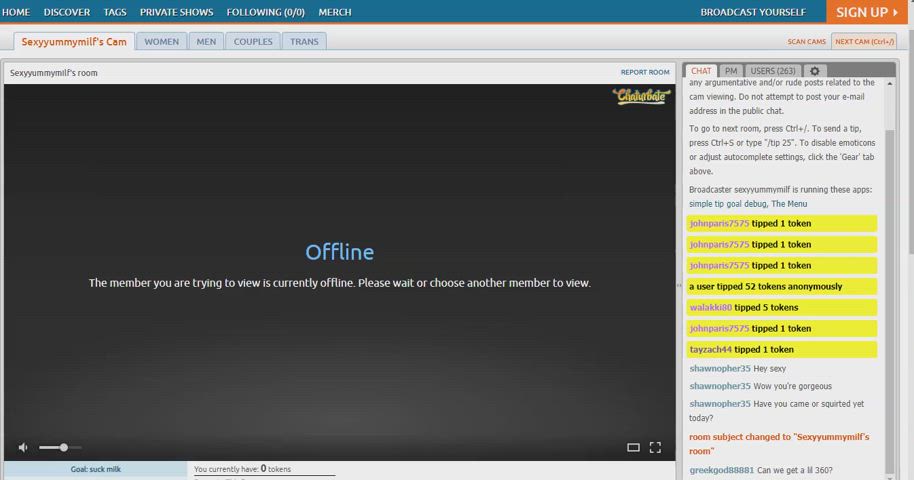Switch to the MEN tab
914x480 pixels.
pos(206,41)
